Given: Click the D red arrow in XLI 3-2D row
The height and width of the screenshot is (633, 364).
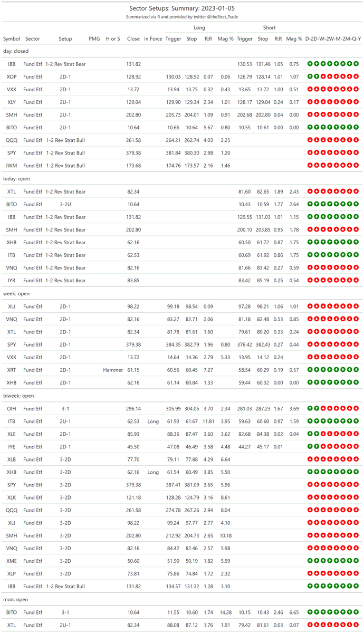Looking at the screenshot, I should 309,523.
